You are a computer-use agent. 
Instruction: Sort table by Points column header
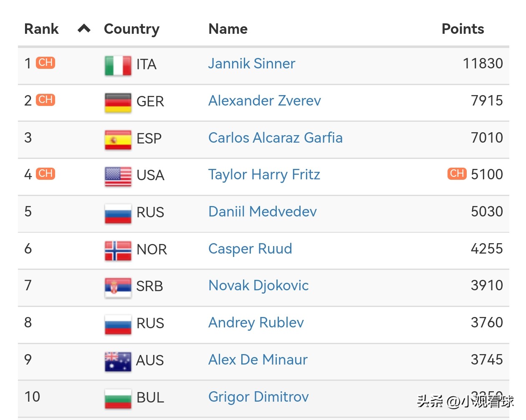click(463, 29)
